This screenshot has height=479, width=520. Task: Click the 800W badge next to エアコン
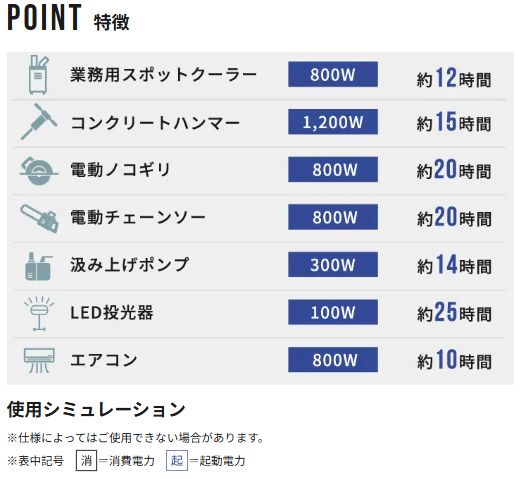[333, 360]
